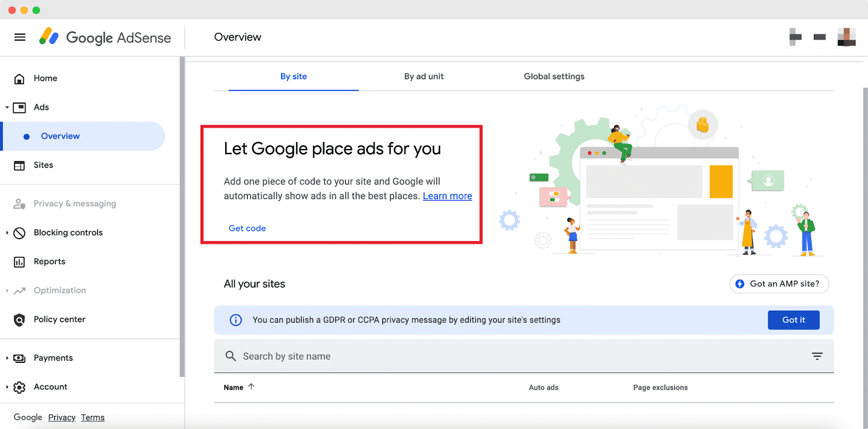Click the Auto ads column header

coord(544,387)
